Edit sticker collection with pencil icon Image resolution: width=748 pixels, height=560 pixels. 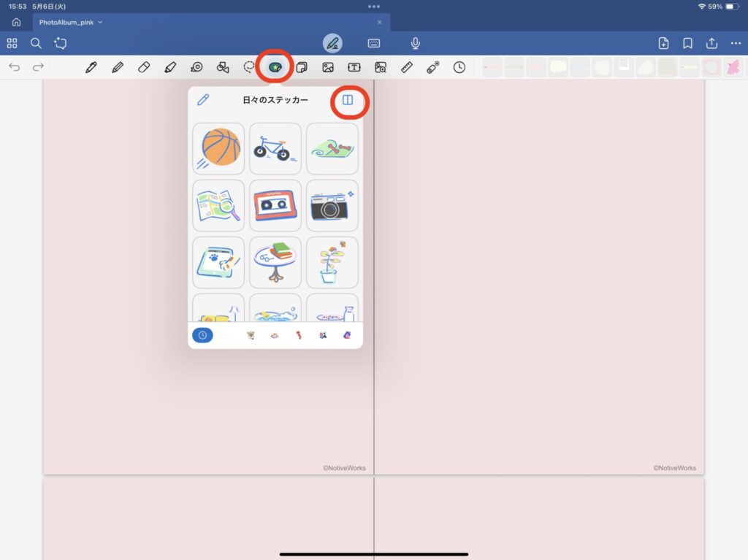(x=203, y=100)
